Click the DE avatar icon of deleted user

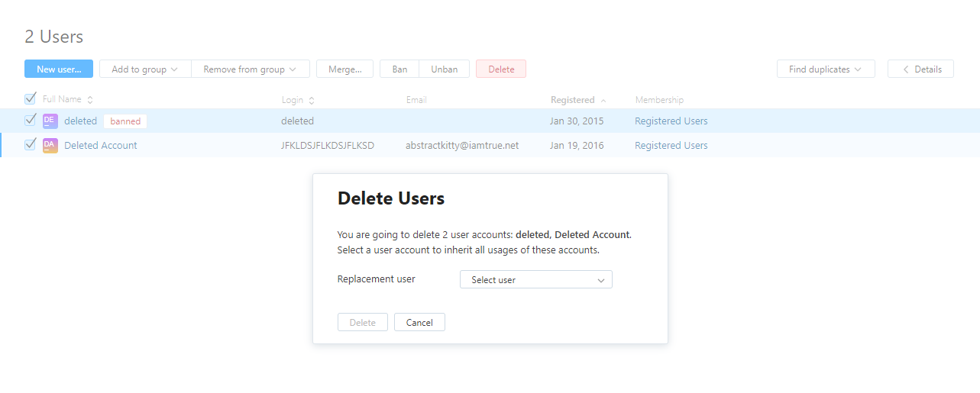(50, 121)
